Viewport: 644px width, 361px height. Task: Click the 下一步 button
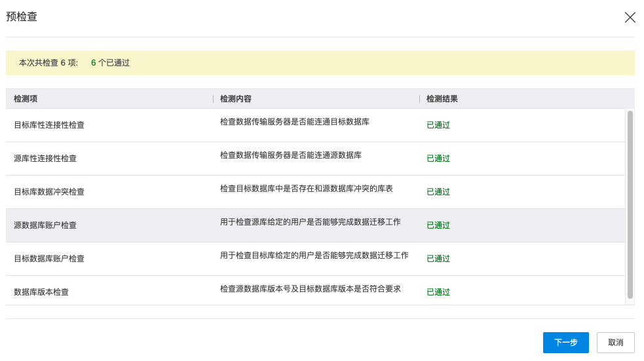click(565, 343)
